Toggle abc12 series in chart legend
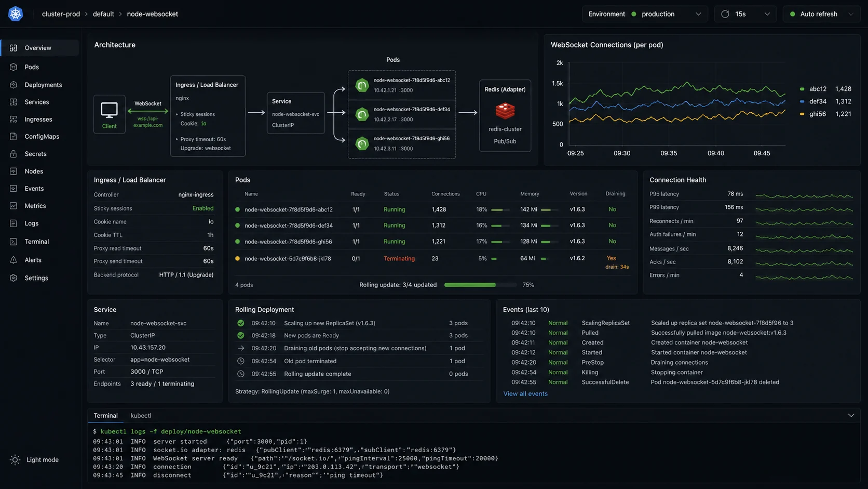Viewport: 868px width, 489px height. coord(825,89)
